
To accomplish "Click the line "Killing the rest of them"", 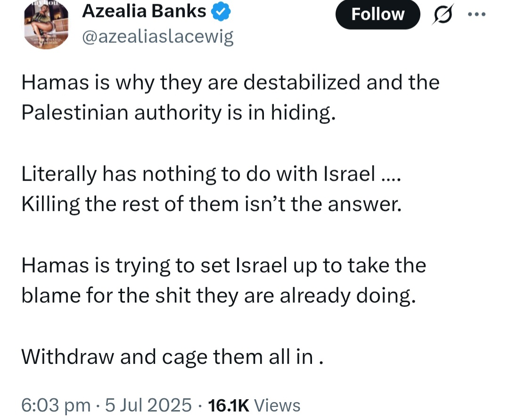I will pyautogui.click(x=211, y=205).
